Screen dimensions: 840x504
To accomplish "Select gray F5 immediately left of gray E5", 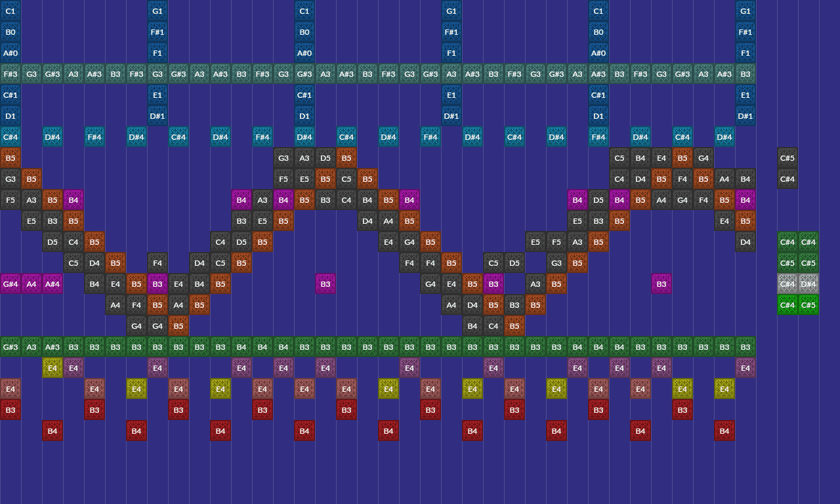I will (x=283, y=179).
